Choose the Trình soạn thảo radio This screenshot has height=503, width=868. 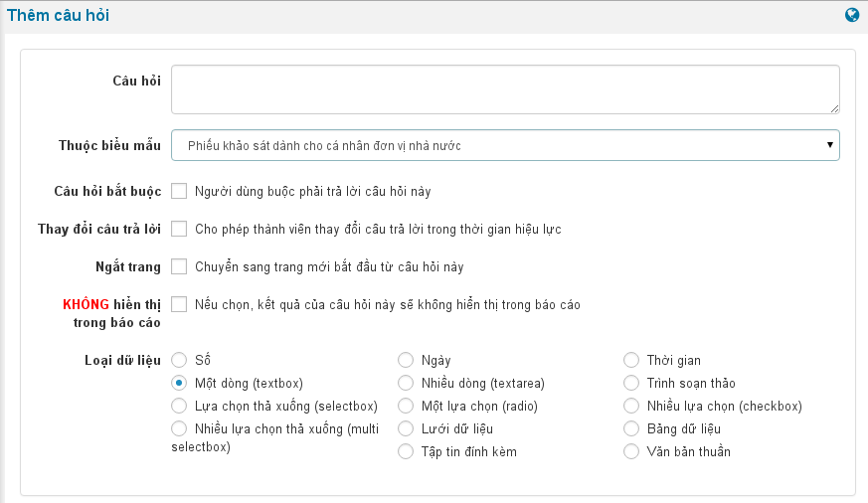[x=631, y=383]
